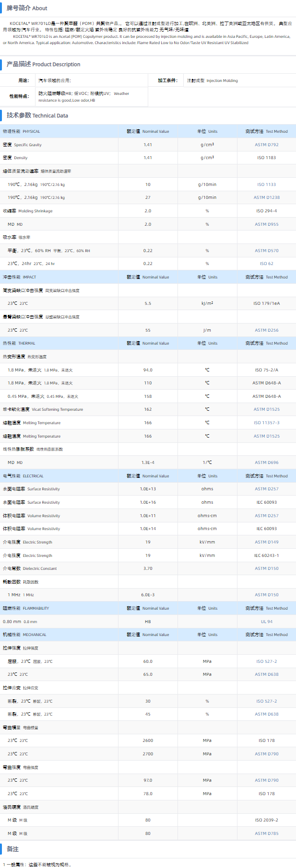This screenshot has width=296, height=868.
Task: Click the Specific Gravity row label
Action: (x=22, y=145)
